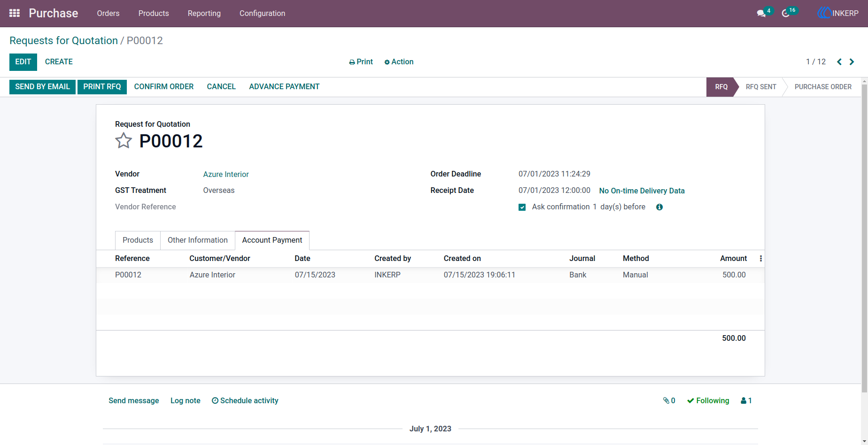Viewport: 868px width, 445px height.
Task: Click the Purchase app title
Action: [54, 13]
